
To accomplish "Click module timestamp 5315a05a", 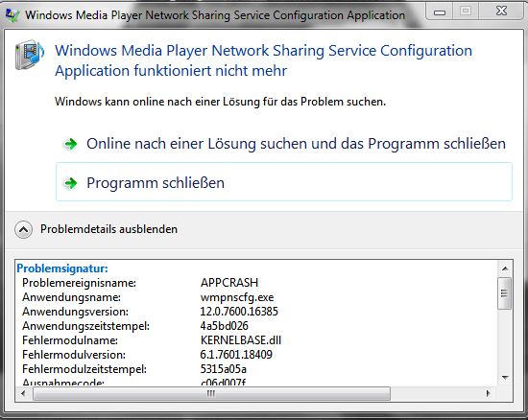I will pyautogui.click(x=224, y=369).
